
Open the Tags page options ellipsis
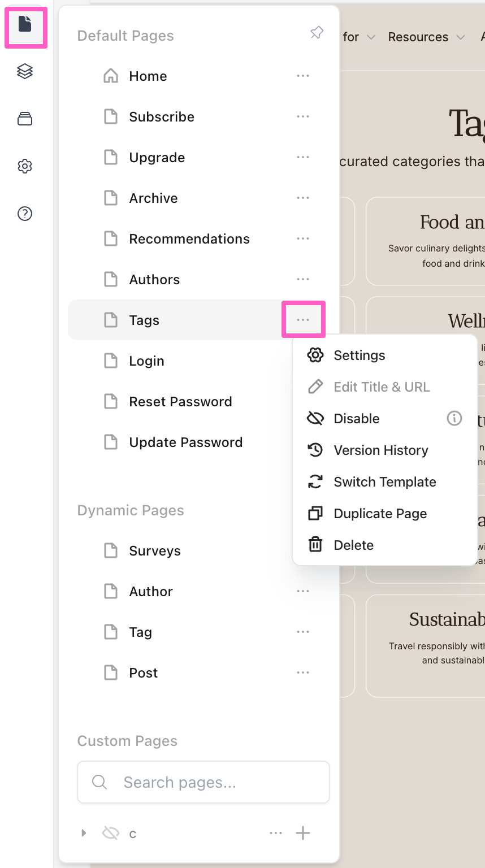(303, 320)
